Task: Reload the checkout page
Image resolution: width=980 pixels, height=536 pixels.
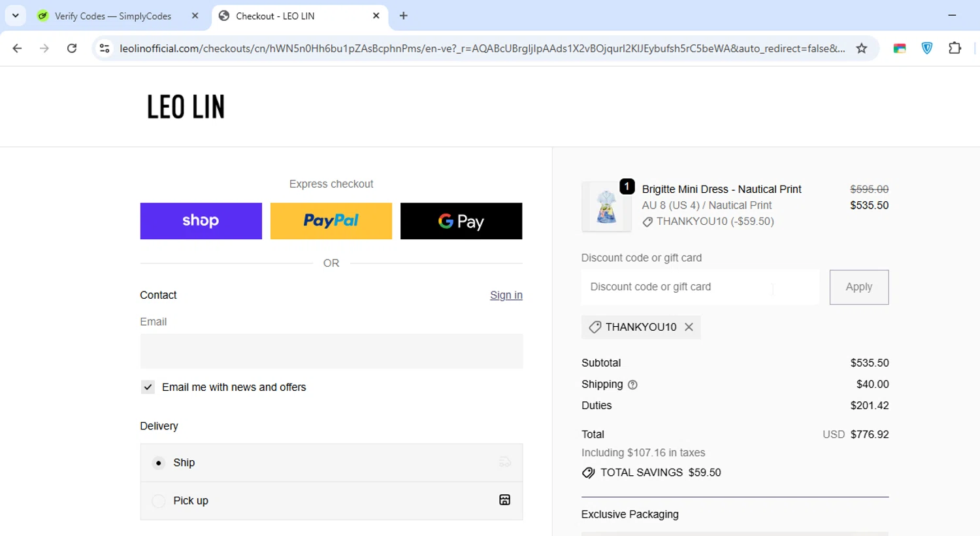Action: pos(72,48)
